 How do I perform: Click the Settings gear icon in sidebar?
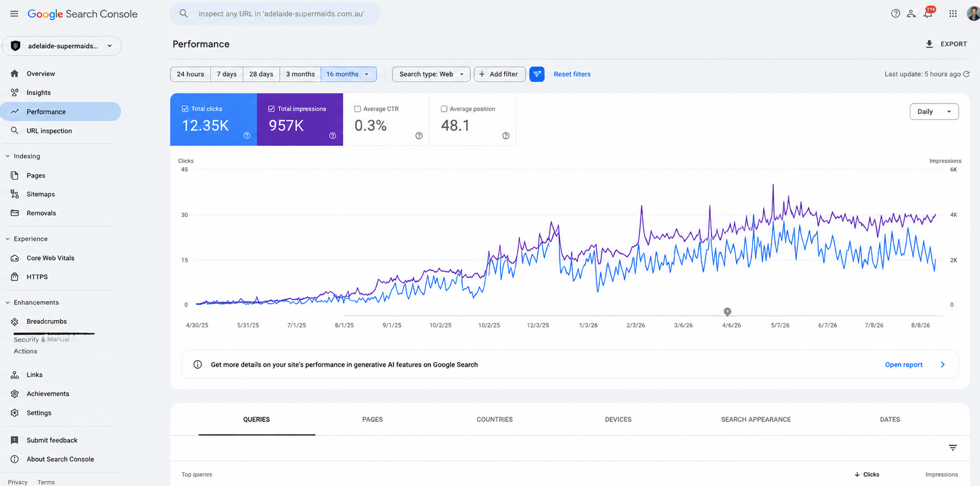click(15, 413)
